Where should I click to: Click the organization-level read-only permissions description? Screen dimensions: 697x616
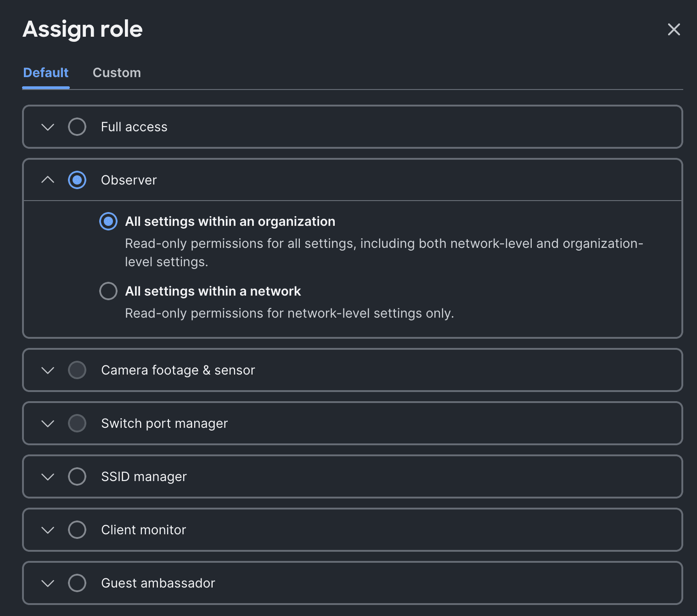coord(384,252)
